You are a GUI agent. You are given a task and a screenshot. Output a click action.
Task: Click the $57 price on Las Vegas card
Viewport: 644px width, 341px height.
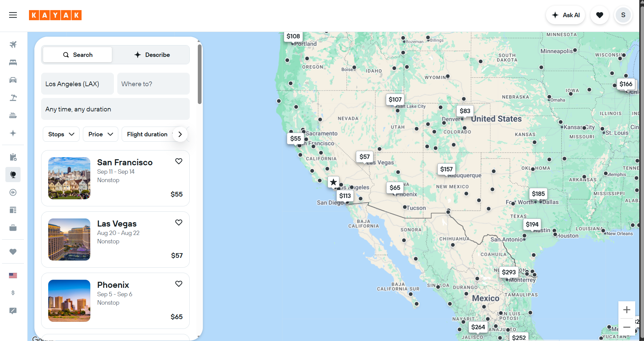pos(177,255)
